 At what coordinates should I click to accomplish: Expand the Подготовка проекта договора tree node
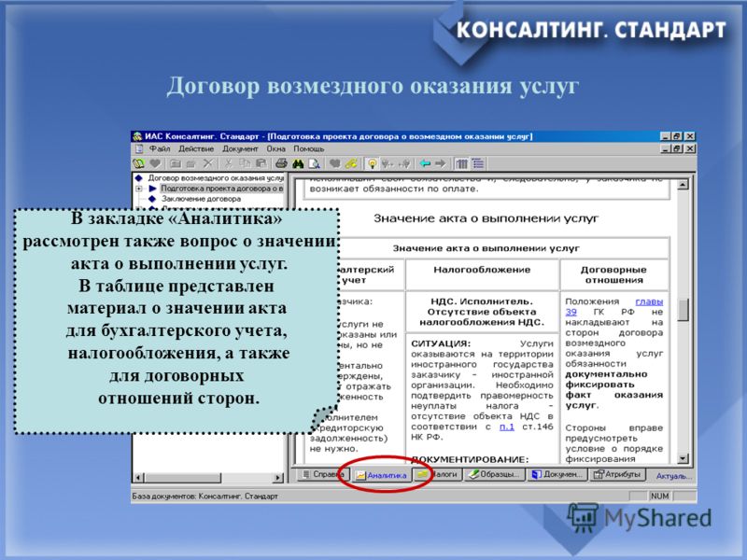(x=139, y=189)
